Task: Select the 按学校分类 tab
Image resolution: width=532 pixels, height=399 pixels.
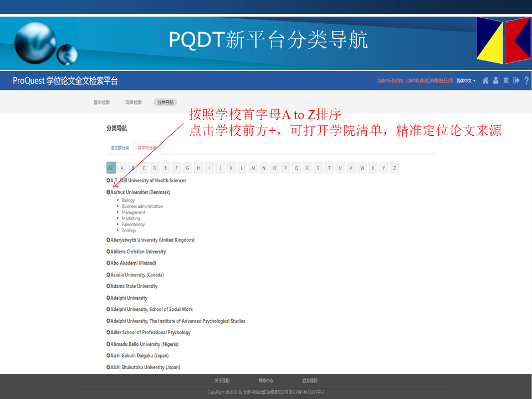Action: [x=147, y=148]
